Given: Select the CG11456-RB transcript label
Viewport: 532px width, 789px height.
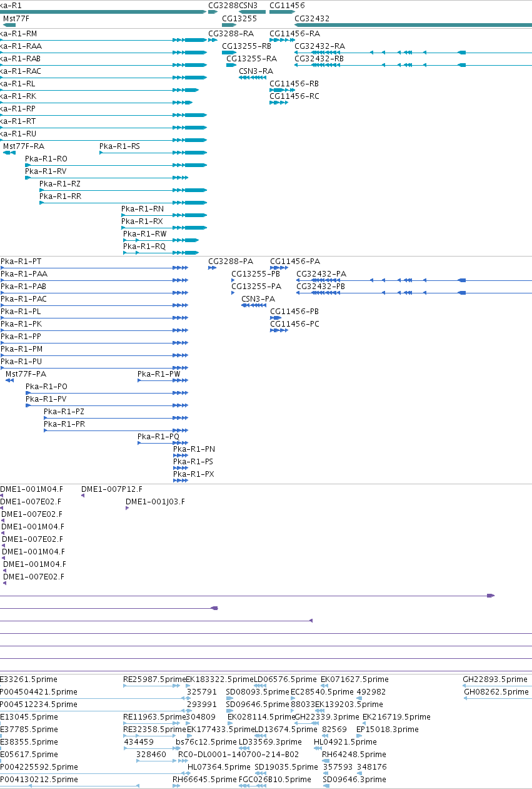Looking at the screenshot, I should pos(294,84).
